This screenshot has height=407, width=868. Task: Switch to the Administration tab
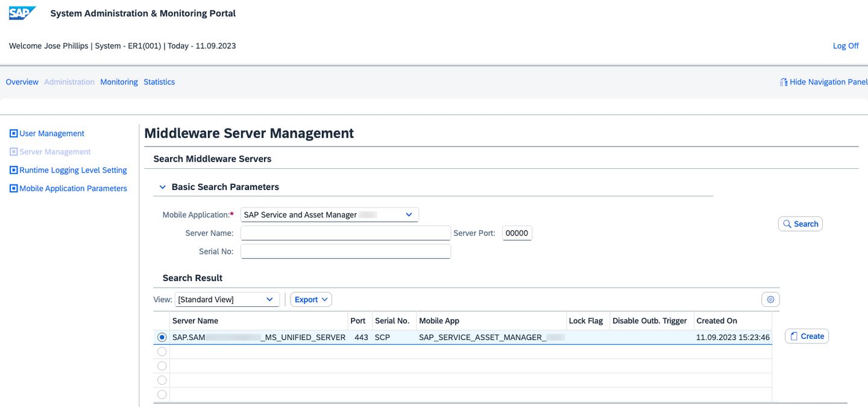click(x=69, y=82)
